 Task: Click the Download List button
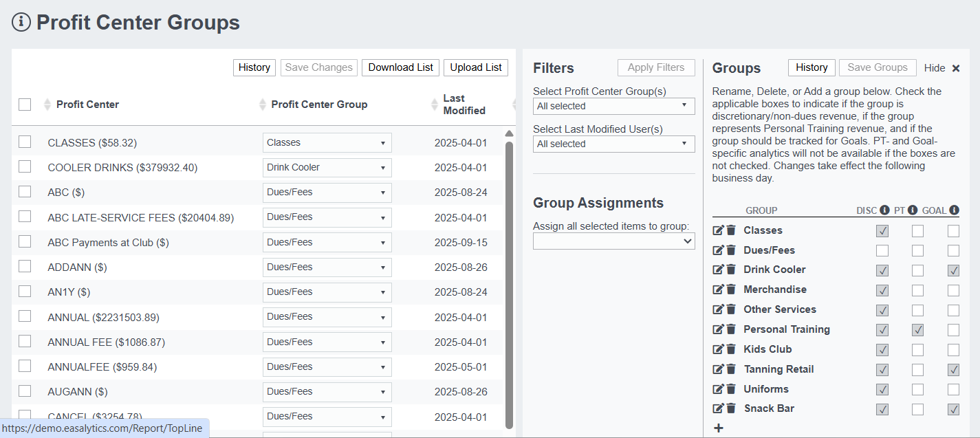[401, 67]
